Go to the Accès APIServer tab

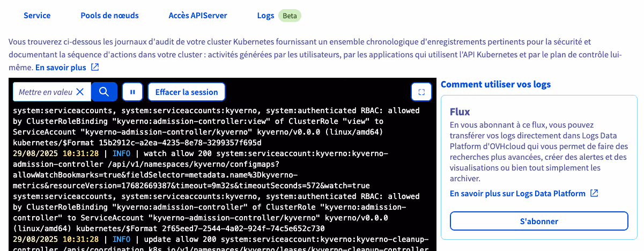198,16
